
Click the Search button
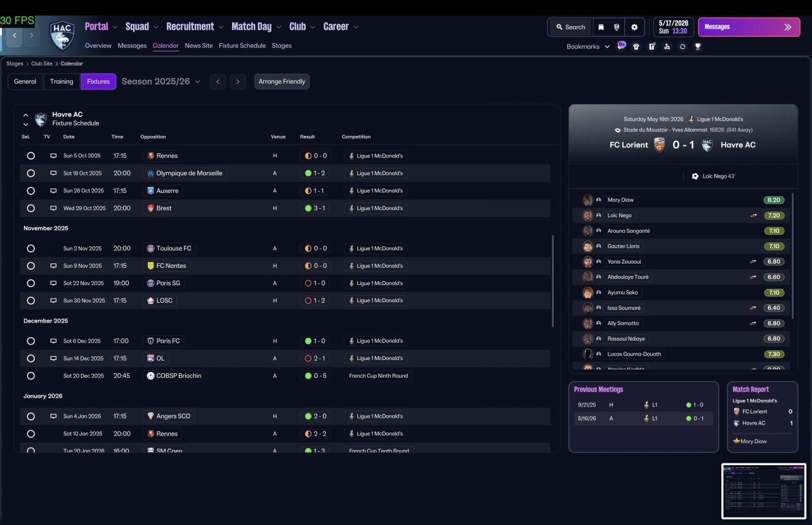tap(570, 27)
